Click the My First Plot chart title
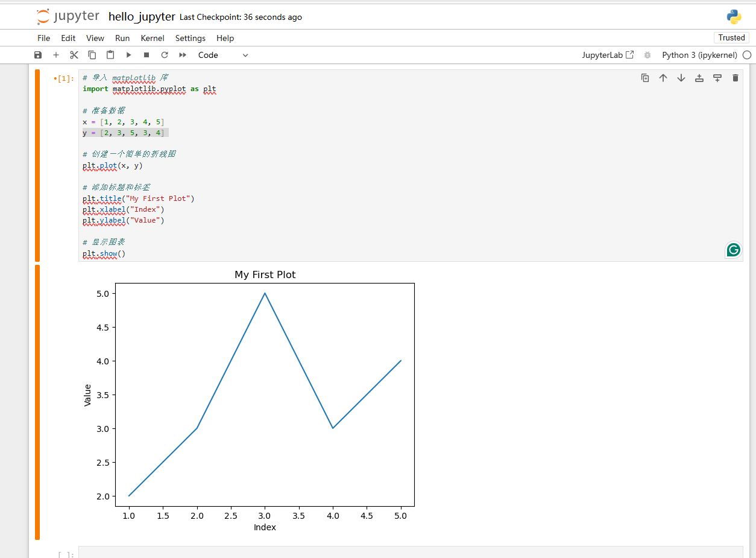 point(265,274)
